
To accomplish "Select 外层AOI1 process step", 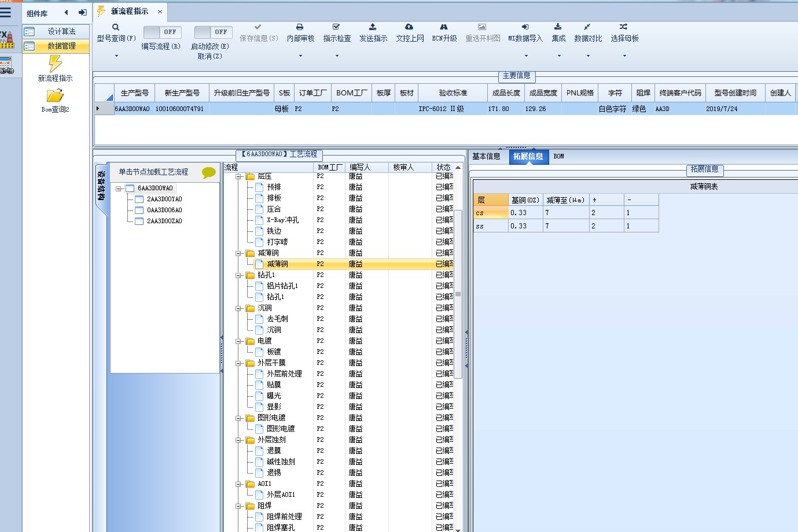I will tap(281, 495).
